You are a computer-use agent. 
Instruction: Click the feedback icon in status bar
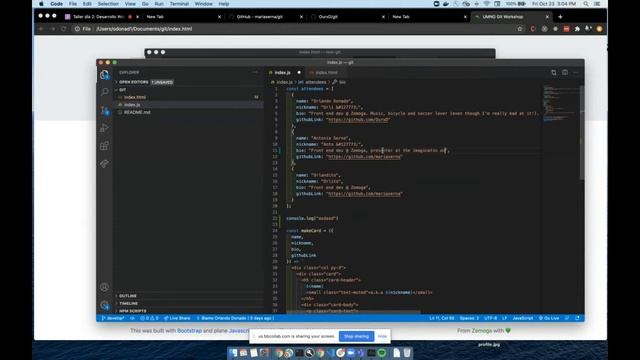(x=567, y=318)
